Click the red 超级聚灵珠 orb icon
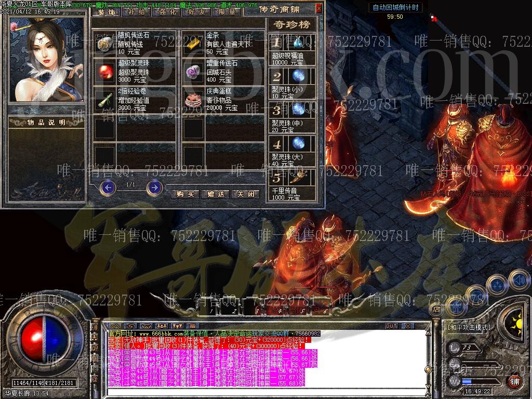532x399 pixels. point(104,71)
